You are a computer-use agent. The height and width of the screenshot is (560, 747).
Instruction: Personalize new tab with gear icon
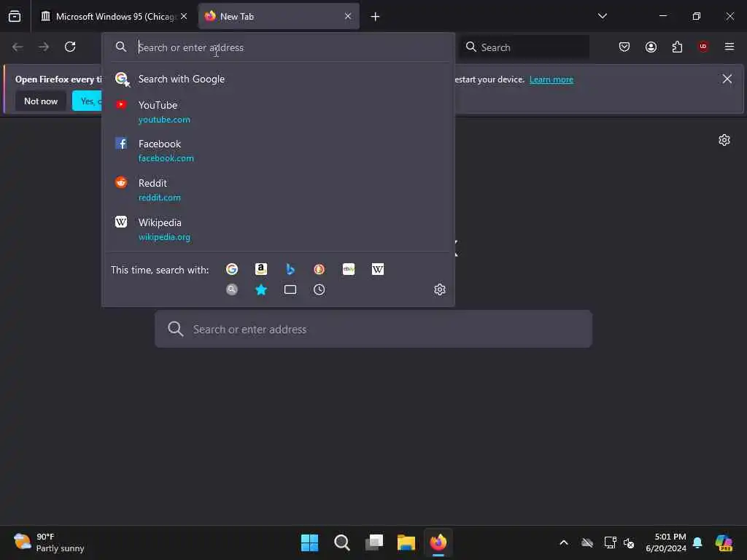pos(724,140)
